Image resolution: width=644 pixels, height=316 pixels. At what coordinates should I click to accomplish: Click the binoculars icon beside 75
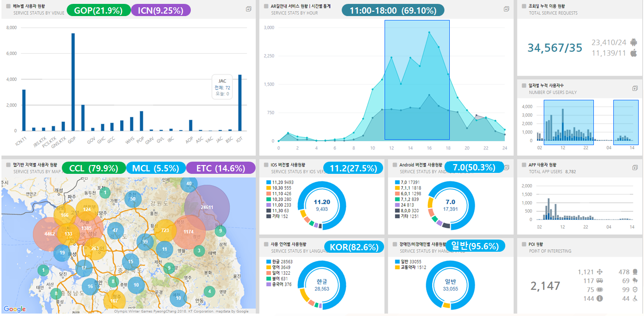coord(600,290)
